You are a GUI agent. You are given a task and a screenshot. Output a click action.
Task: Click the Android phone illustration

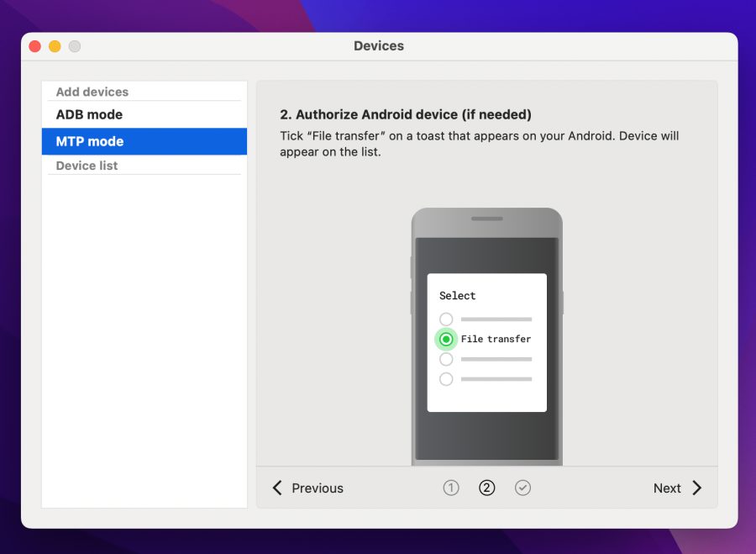487,244
